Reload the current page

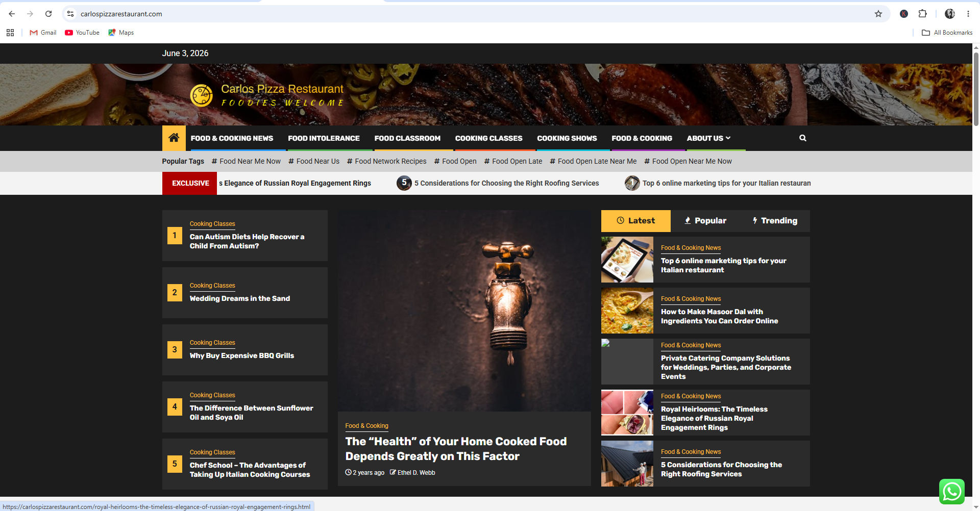pyautogui.click(x=48, y=14)
